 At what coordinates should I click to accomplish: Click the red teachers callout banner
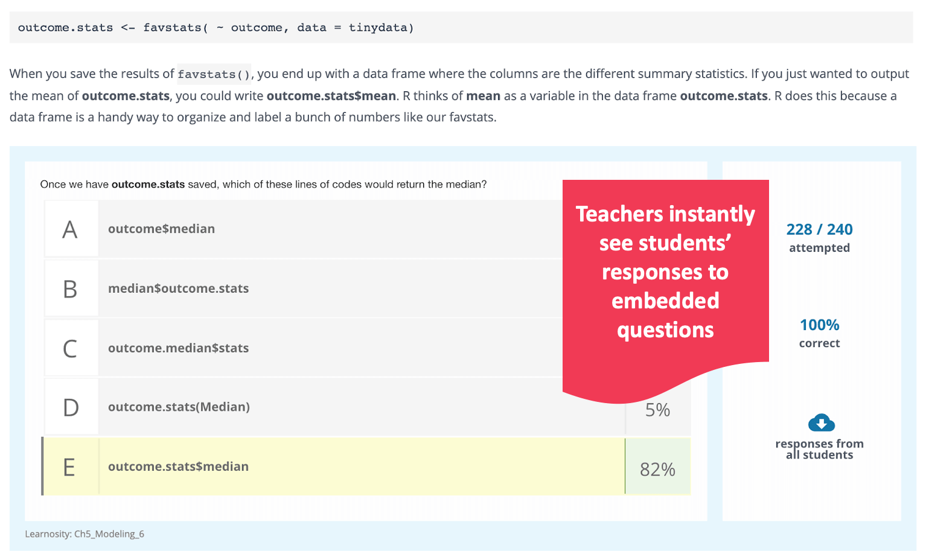click(x=665, y=284)
